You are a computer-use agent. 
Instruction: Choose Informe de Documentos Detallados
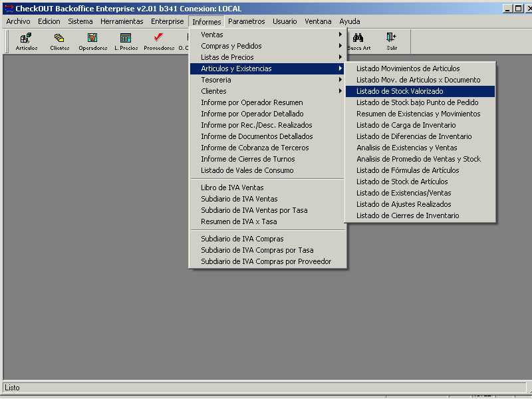point(267,136)
